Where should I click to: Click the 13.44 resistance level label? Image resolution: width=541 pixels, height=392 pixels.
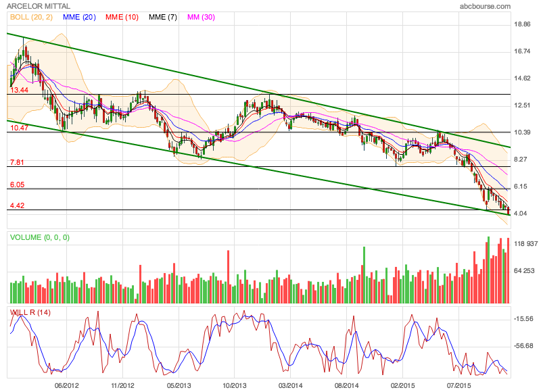(19, 90)
